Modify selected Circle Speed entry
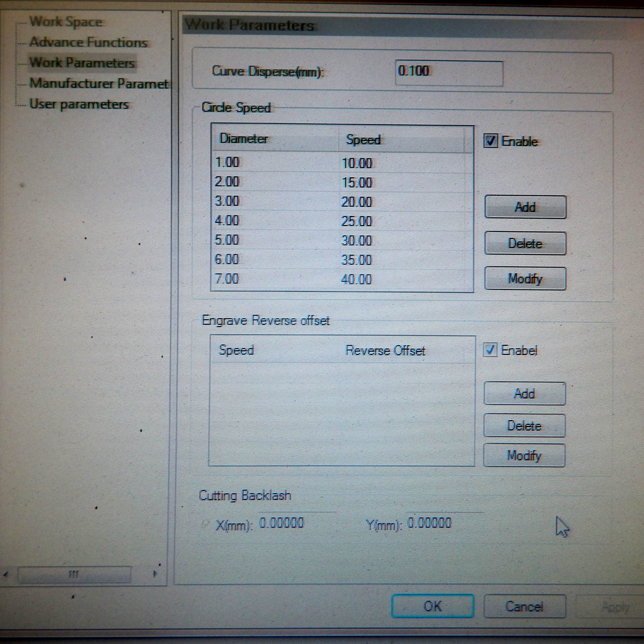This screenshot has height=644, width=644. point(525,279)
